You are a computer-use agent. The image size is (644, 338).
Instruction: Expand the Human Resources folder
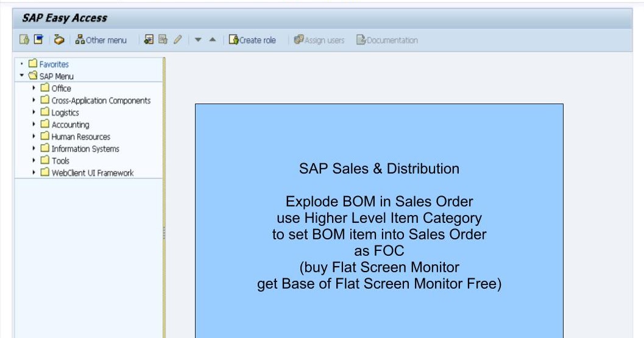34,136
